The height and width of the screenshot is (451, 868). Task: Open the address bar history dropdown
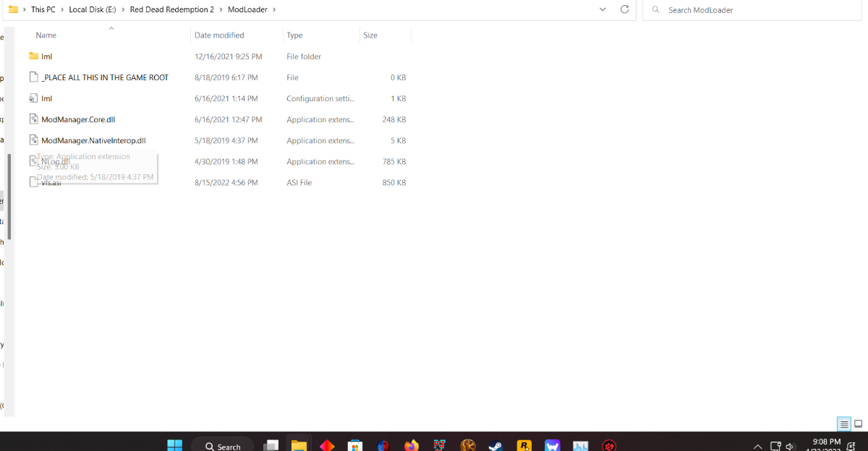[603, 9]
